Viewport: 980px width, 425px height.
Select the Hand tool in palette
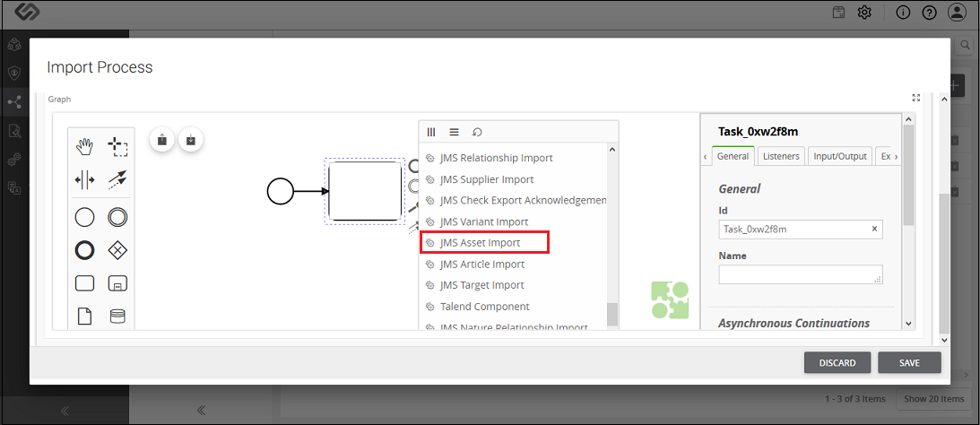click(84, 148)
